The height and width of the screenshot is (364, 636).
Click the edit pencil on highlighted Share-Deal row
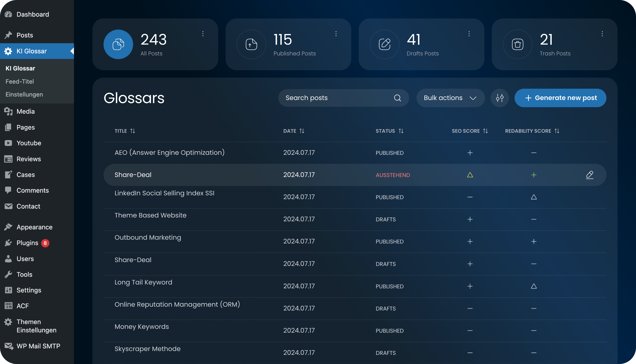[590, 175]
